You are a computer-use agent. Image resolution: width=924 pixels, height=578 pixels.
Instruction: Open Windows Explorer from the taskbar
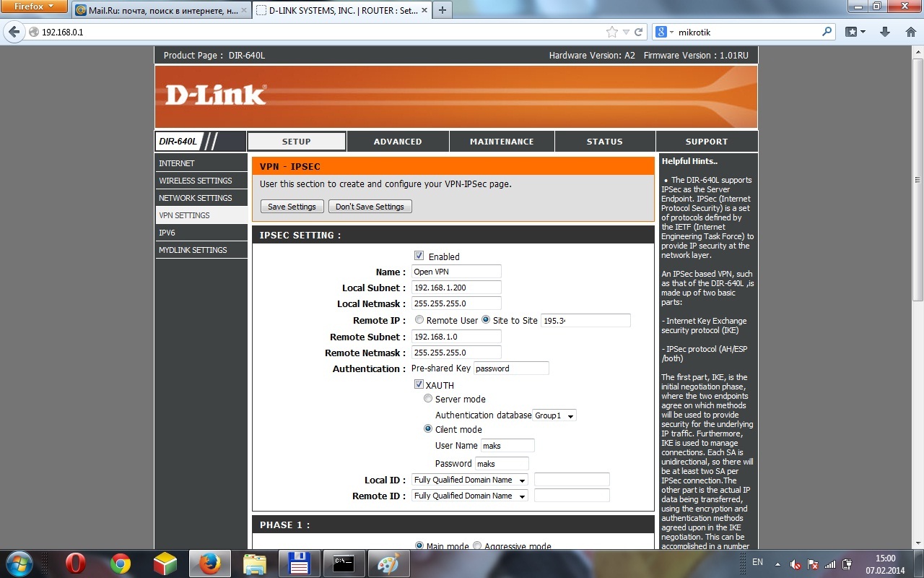click(x=255, y=563)
